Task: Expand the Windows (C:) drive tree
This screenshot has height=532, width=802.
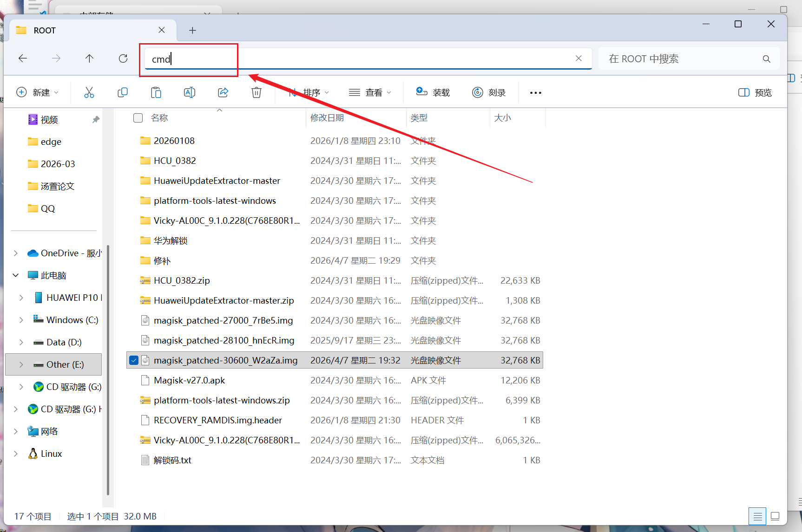Action: tap(21, 320)
